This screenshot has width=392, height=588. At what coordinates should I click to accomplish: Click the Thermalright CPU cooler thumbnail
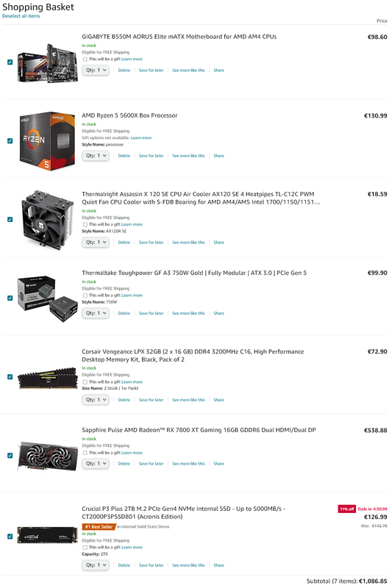point(47,220)
